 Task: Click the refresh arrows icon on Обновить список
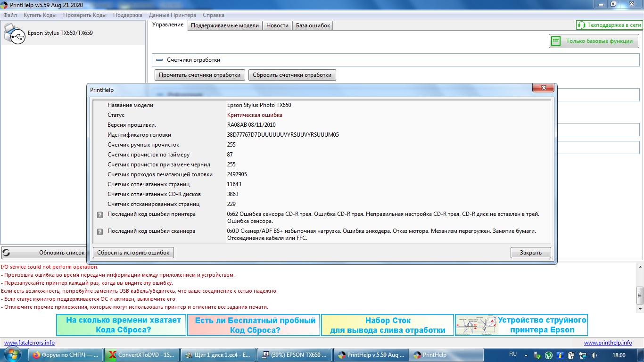tap(6, 253)
